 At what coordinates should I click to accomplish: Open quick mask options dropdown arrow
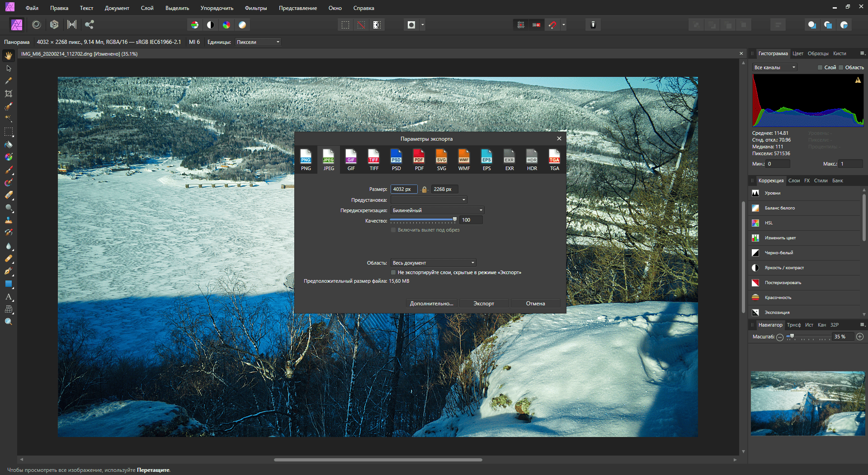(x=423, y=25)
